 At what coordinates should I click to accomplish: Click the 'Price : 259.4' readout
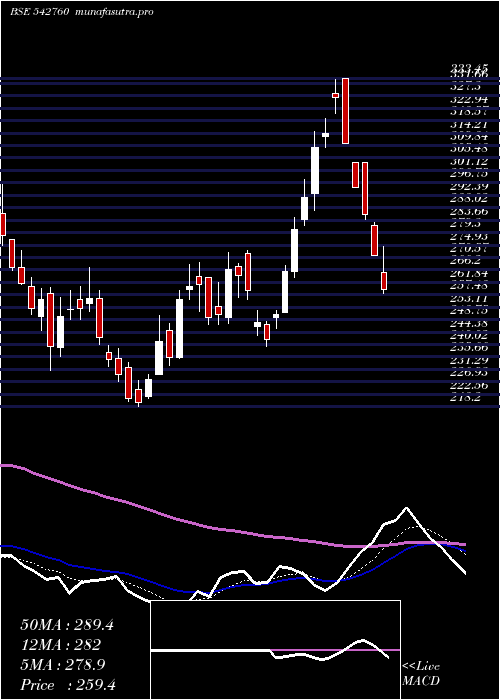coord(68,685)
